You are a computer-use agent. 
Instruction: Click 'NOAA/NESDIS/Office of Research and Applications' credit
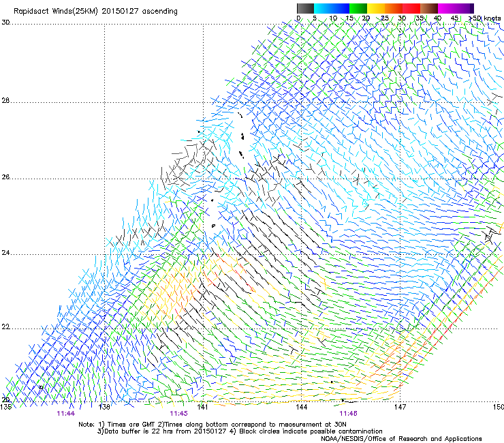[401, 439]
